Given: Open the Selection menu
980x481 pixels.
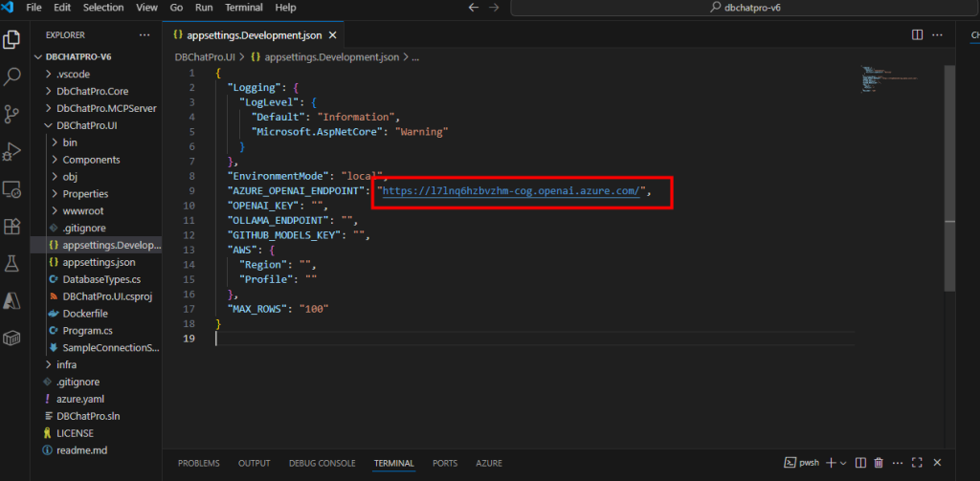Looking at the screenshot, I should 103,8.
